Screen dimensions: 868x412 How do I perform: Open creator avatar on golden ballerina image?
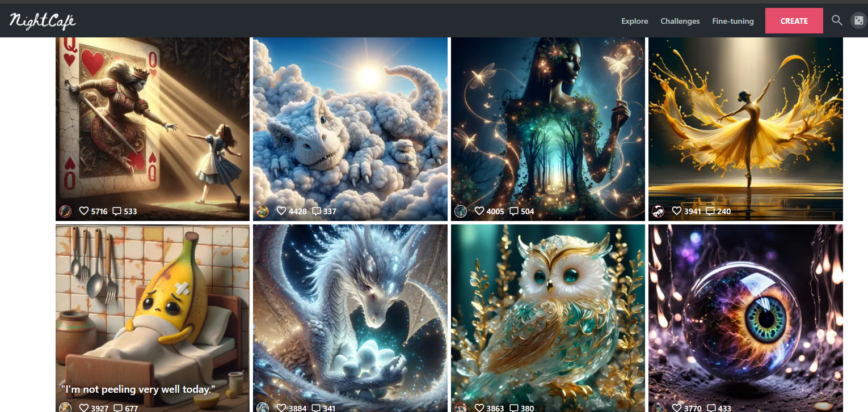[658, 211]
